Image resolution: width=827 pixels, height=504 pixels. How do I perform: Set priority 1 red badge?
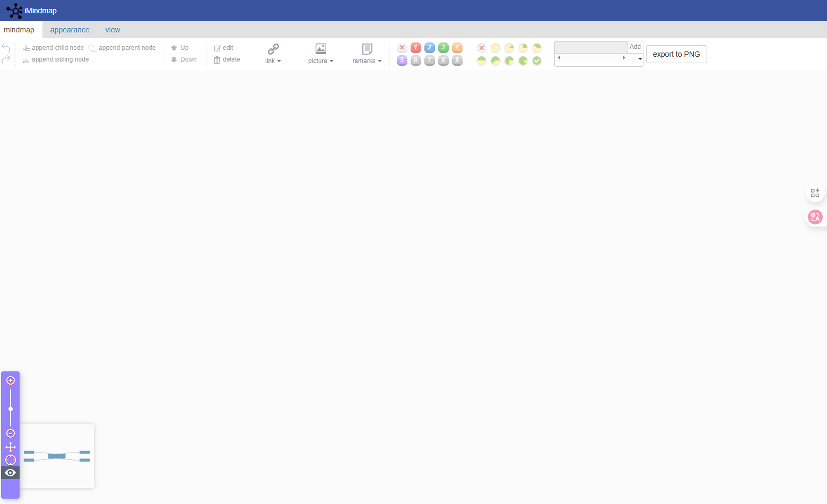click(x=416, y=48)
